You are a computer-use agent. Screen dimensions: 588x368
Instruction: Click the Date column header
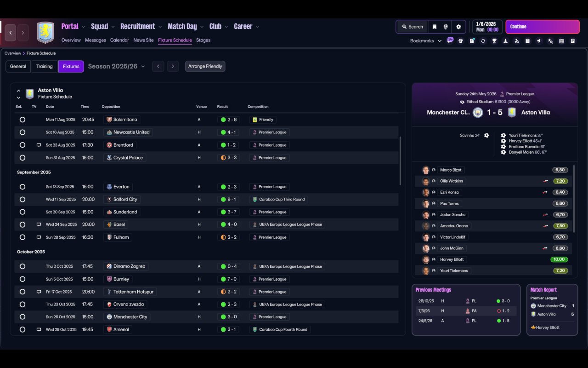click(x=50, y=107)
